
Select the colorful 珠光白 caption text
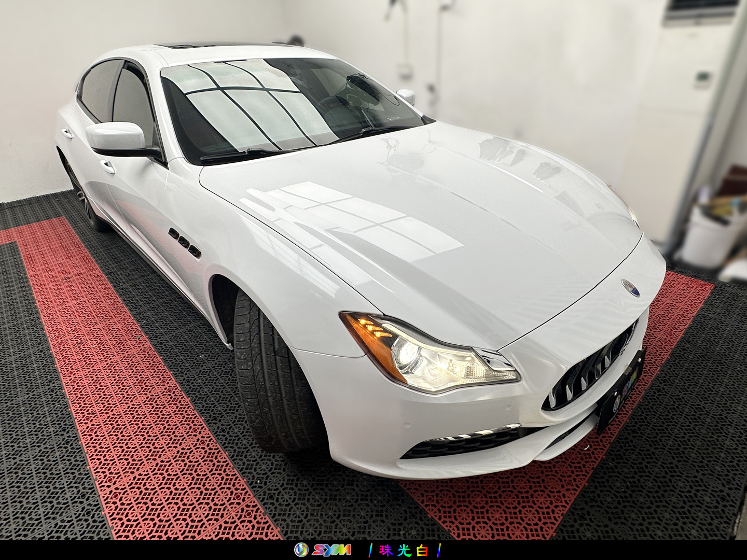click(404, 550)
